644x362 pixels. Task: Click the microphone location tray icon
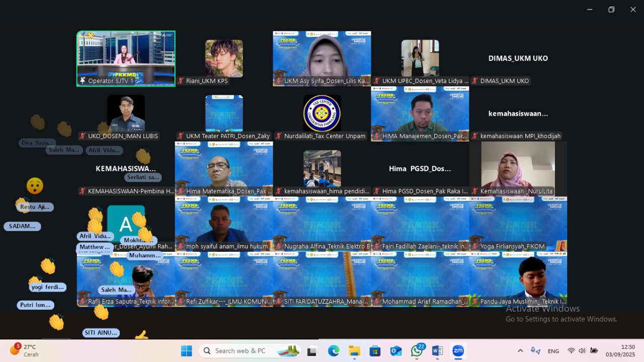pos(535,351)
